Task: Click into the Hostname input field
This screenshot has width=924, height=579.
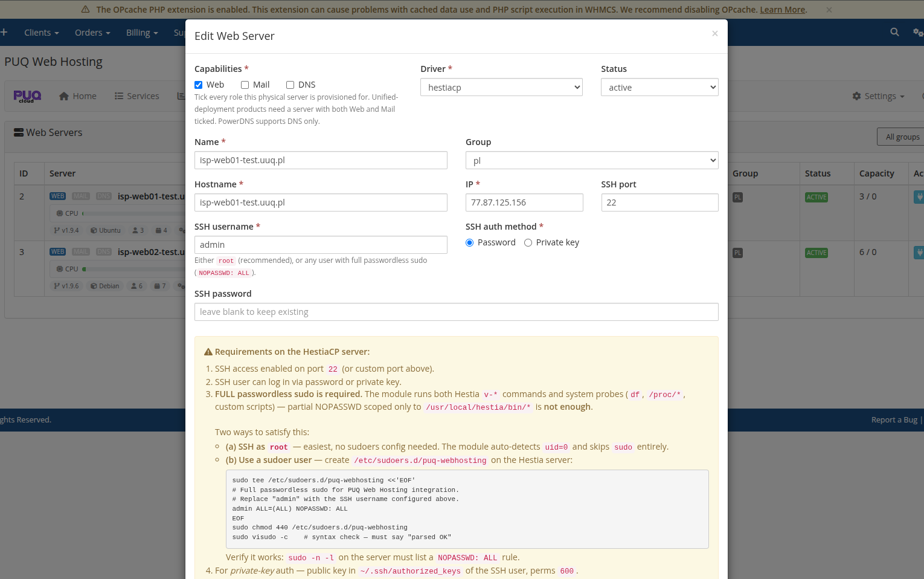Action: 321,202
